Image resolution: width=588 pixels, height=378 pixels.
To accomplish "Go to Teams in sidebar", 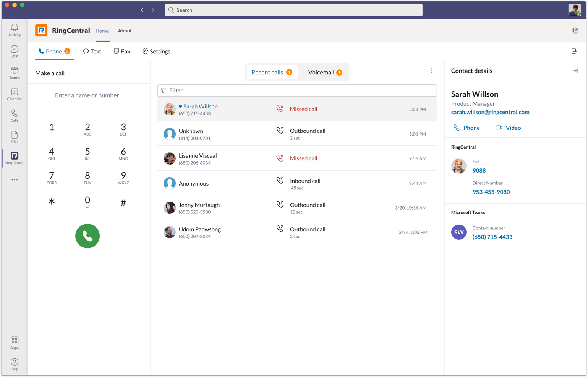I will [15, 73].
